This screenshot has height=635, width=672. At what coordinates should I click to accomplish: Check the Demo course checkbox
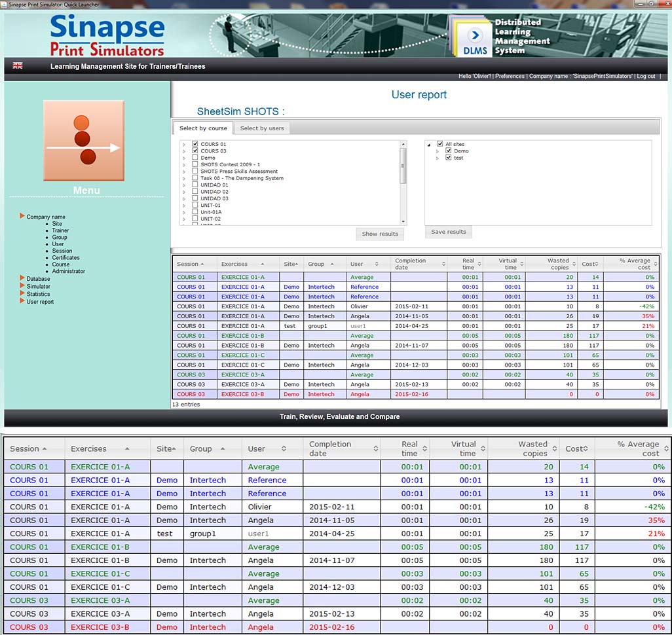point(195,158)
